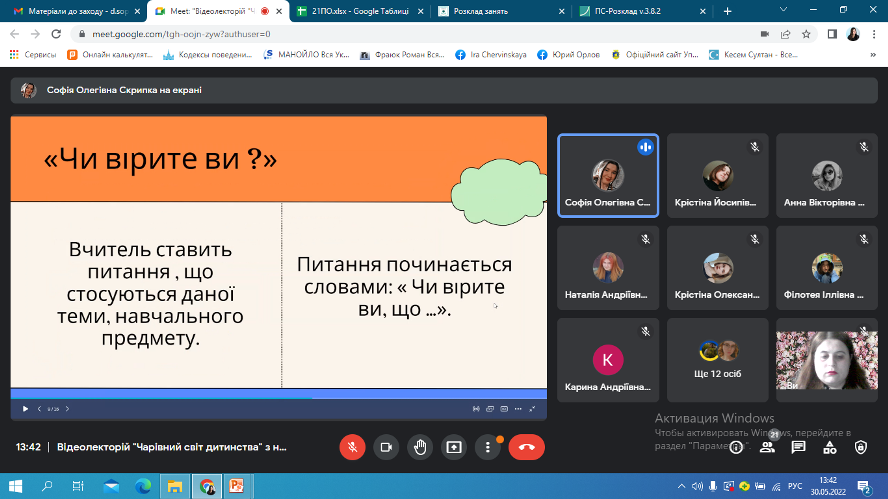Raise hand in the meeting
The image size is (888, 499).
[x=420, y=447]
